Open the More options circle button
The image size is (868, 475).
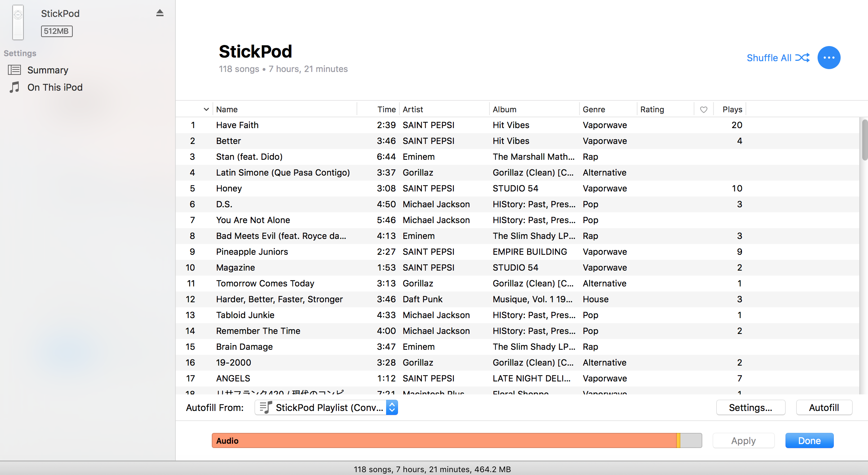[829, 57]
